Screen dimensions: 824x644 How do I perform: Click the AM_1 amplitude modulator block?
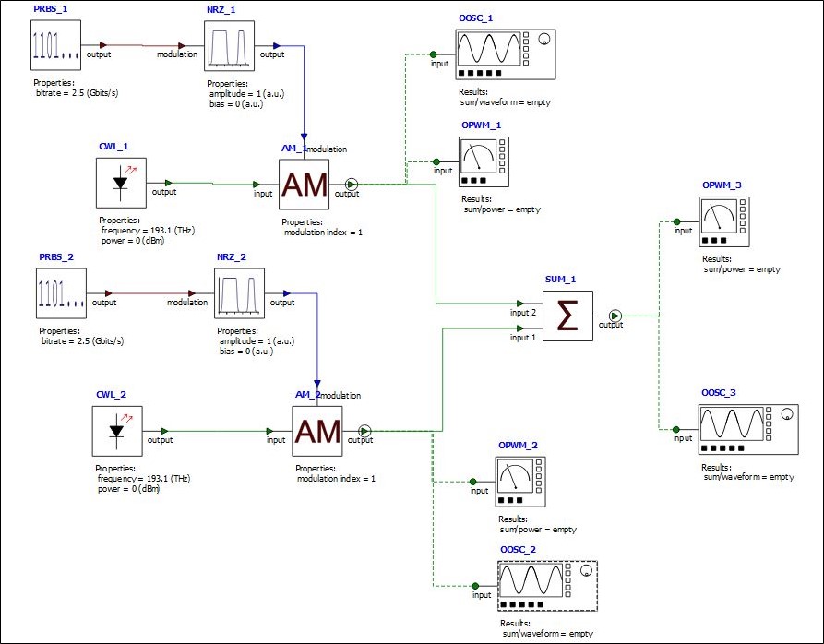[x=304, y=185]
